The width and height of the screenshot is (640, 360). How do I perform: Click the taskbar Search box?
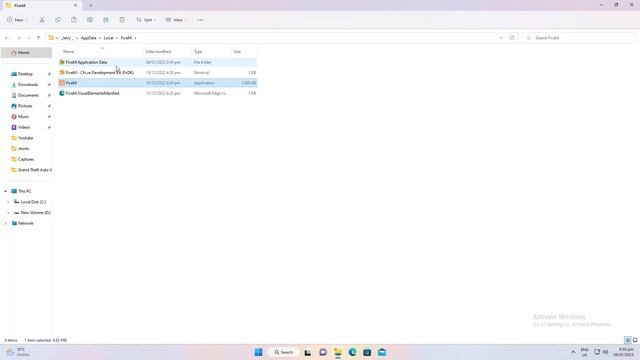(284, 352)
